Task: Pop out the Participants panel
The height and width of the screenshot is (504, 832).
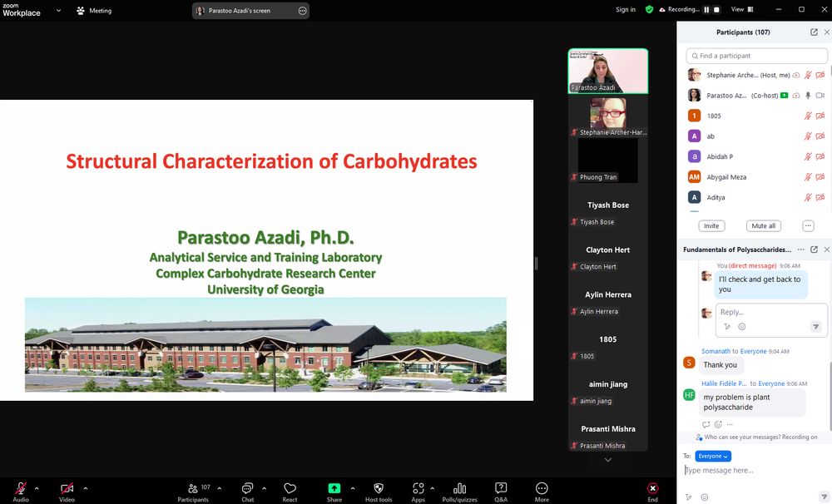Action: coord(814,32)
